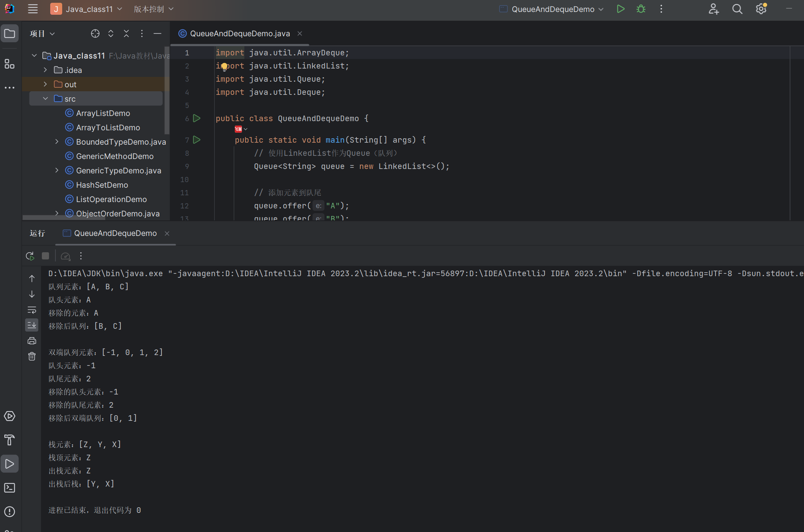The width and height of the screenshot is (804, 532).
Task: Click the Stop square button
Action: [45, 256]
